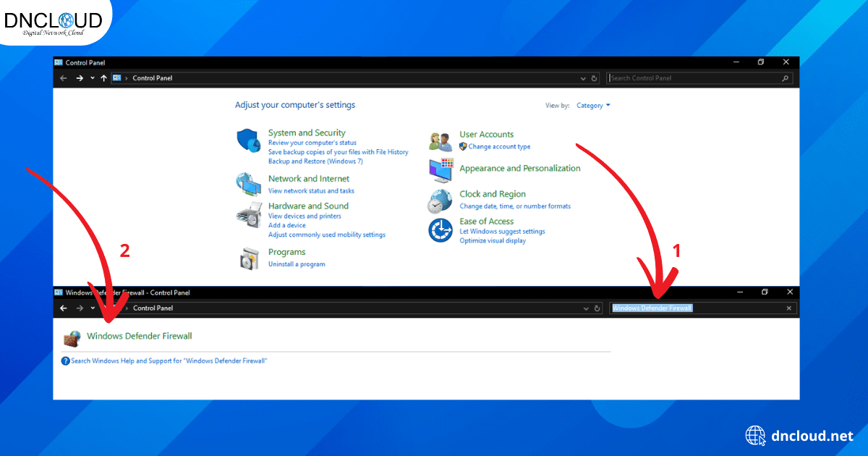Open the User Accounts heading link
This screenshot has width=868, height=456.
487,135
